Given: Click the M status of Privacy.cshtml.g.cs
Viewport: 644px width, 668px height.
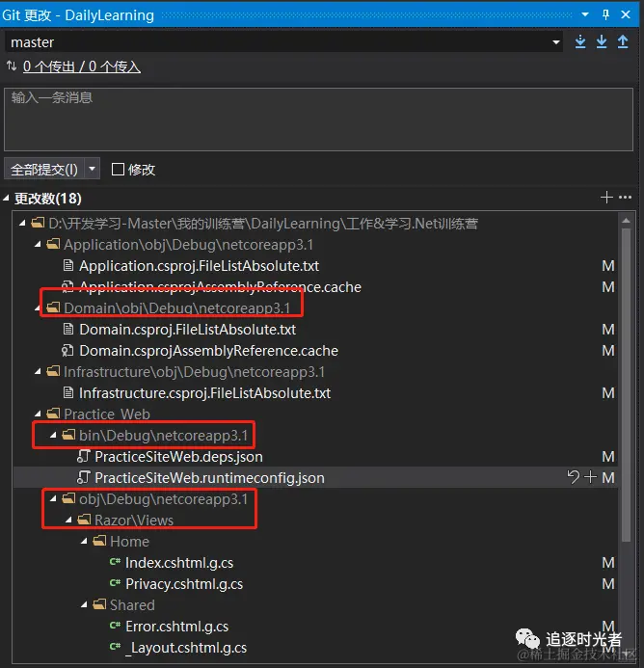Looking at the screenshot, I should (607, 584).
